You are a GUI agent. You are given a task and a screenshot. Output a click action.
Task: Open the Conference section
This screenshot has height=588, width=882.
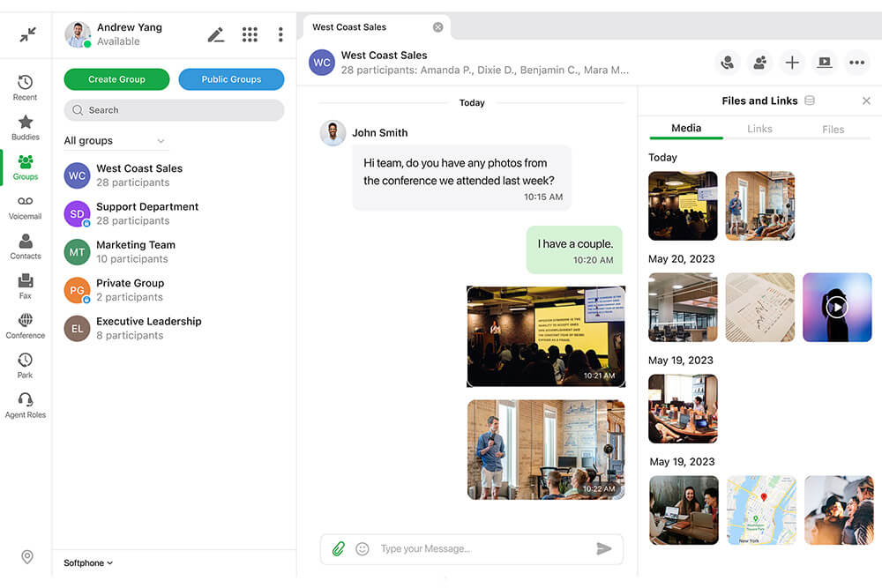[26, 326]
